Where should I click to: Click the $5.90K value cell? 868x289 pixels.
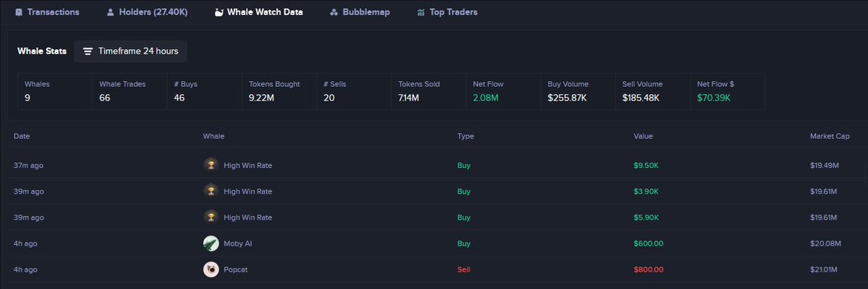click(x=646, y=217)
